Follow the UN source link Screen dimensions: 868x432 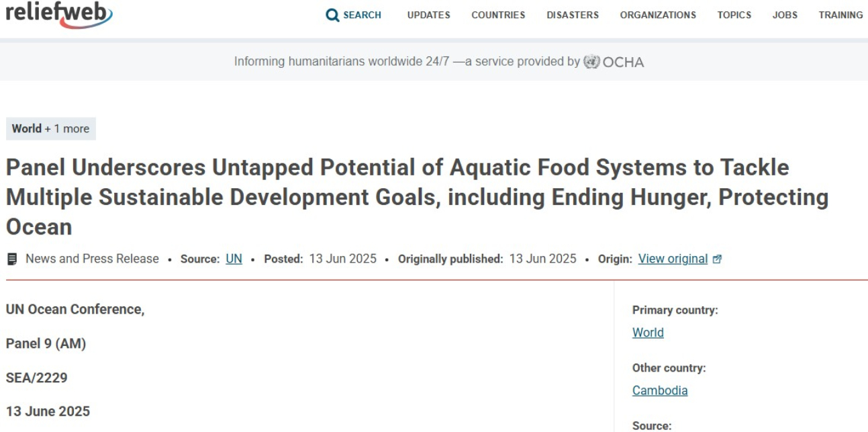pyautogui.click(x=234, y=259)
